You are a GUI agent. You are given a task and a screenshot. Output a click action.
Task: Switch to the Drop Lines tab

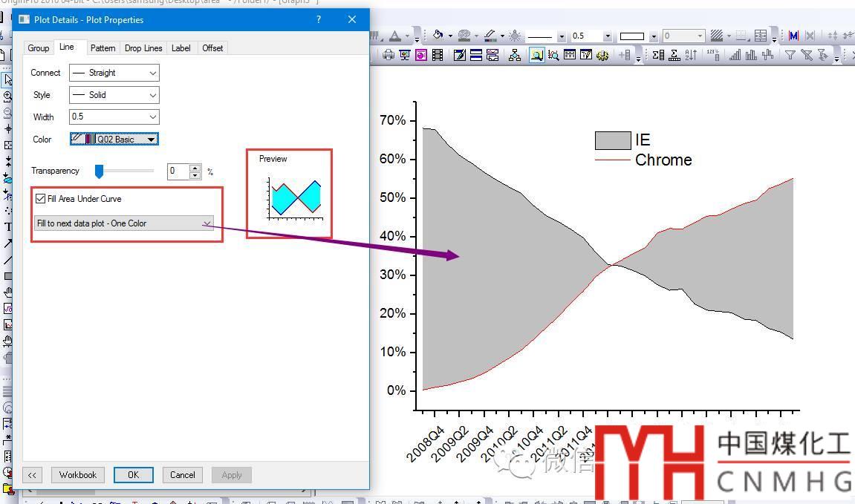point(143,48)
